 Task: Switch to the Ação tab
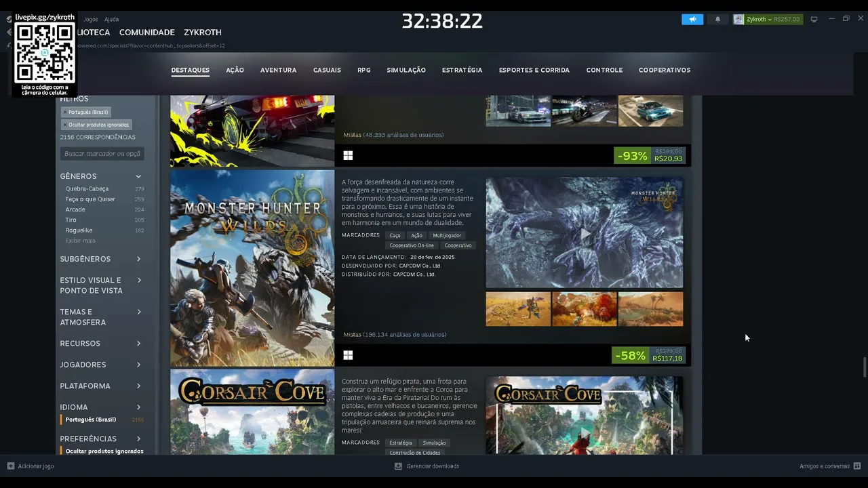click(235, 70)
